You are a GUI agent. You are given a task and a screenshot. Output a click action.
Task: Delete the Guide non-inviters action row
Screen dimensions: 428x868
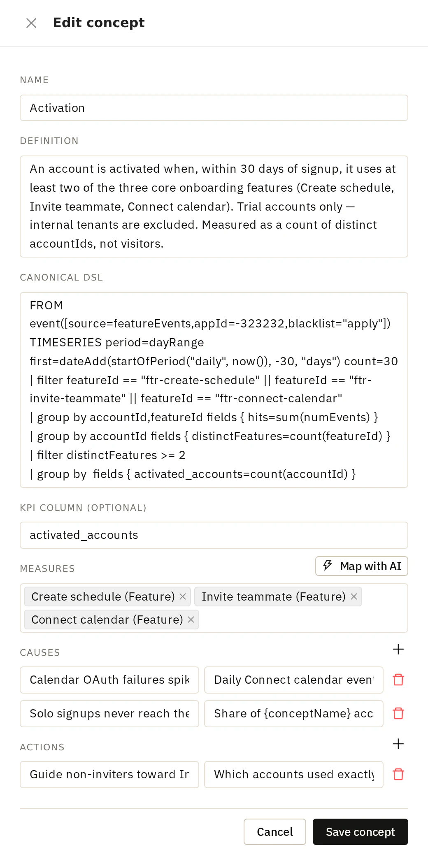398,774
